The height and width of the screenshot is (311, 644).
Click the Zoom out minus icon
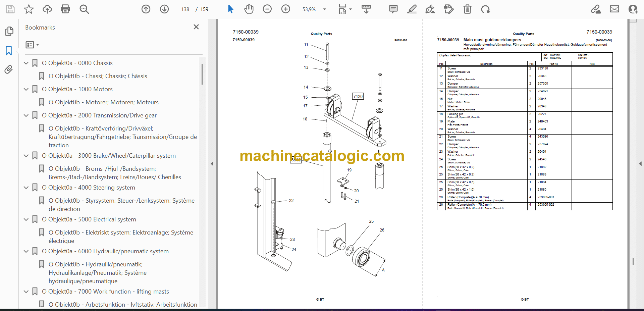point(267,9)
